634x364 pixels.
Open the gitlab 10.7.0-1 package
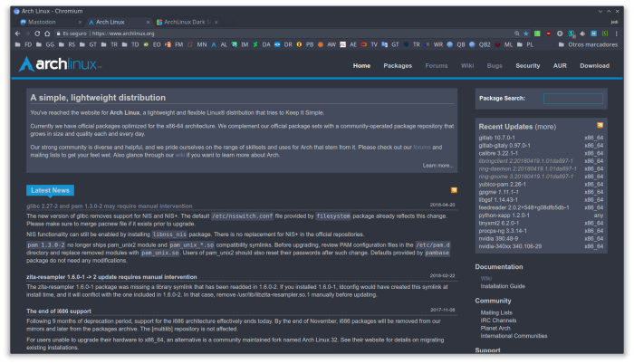click(x=496, y=138)
